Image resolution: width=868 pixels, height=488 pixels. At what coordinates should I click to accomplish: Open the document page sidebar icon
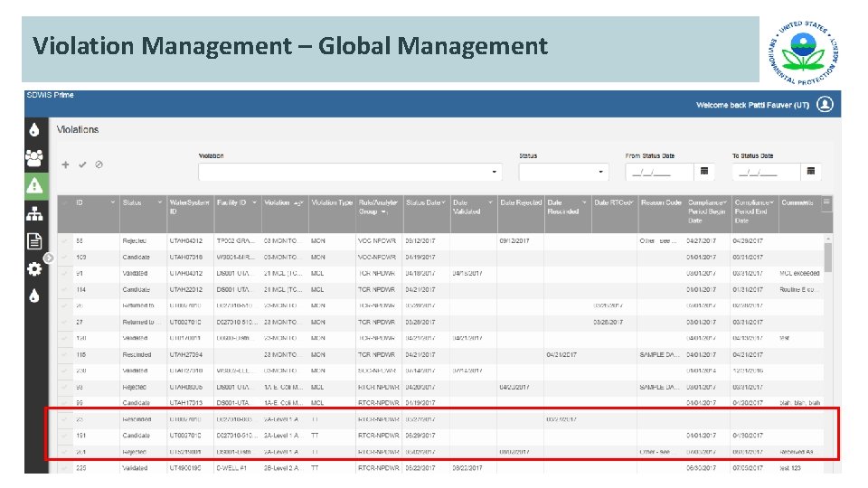pyautogui.click(x=34, y=241)
